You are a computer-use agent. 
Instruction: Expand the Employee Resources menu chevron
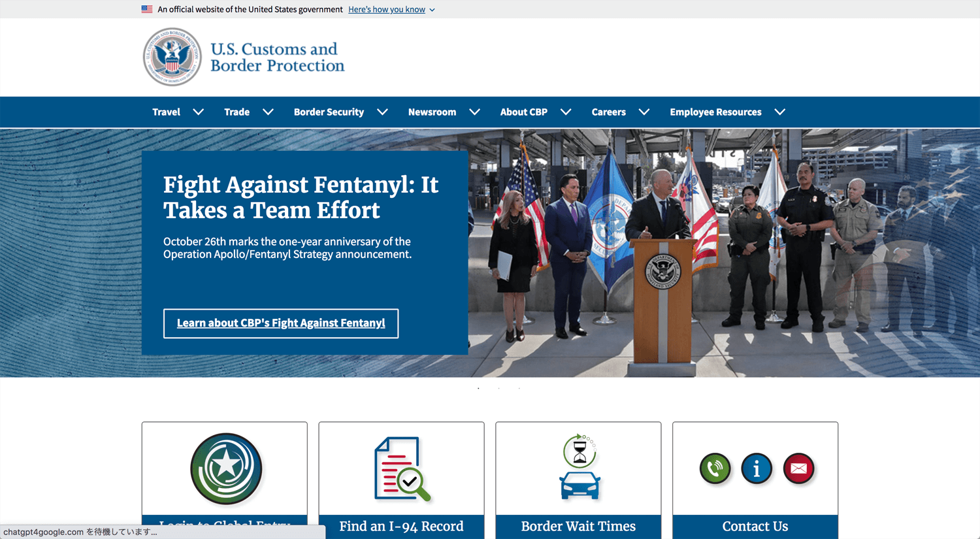[780, 112]
